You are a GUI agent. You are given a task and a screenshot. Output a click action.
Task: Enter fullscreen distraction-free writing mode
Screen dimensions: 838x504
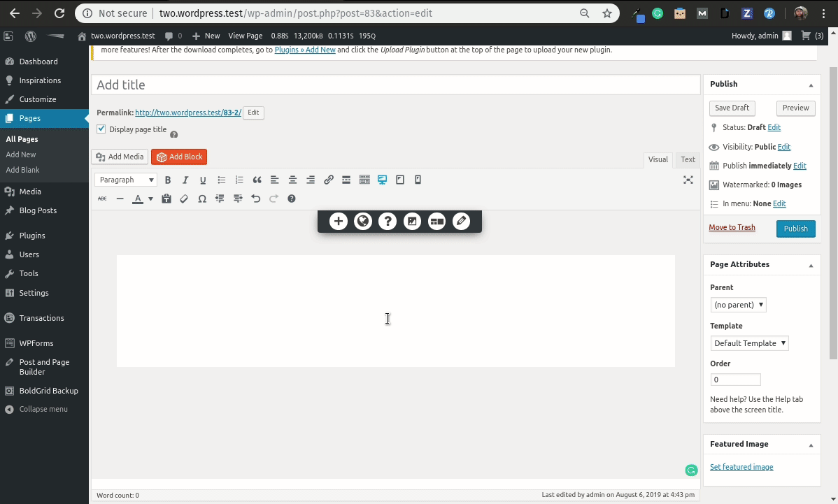(x=688, y=180)
